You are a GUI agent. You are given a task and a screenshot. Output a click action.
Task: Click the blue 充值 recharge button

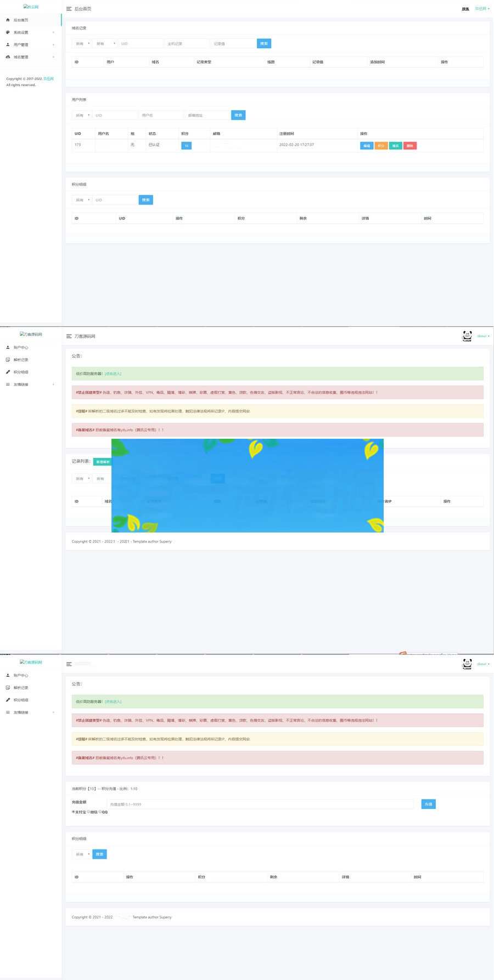tap(428, 804)
